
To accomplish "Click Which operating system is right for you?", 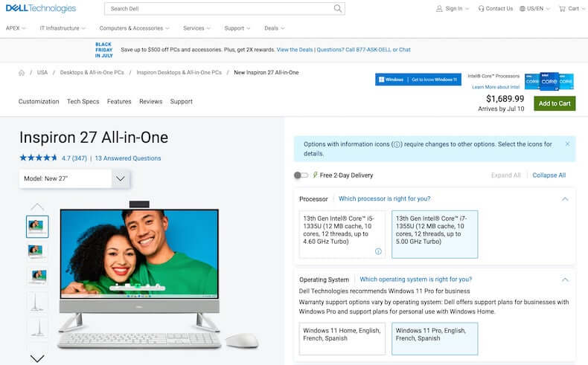I will click(415, 280).
